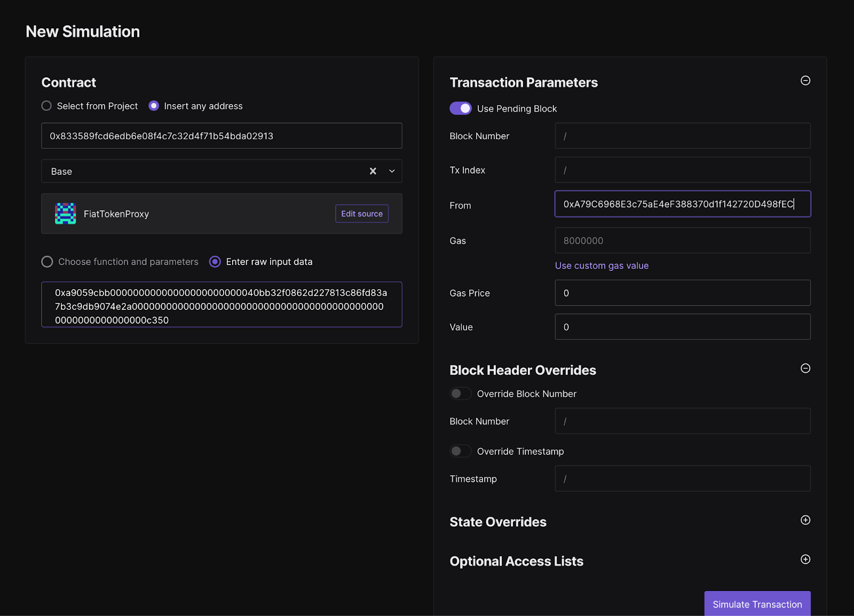The height and width of the screenshot is (616, 854).
Task: Toggle off Use Pending Block
Action: tap(461, 108)
